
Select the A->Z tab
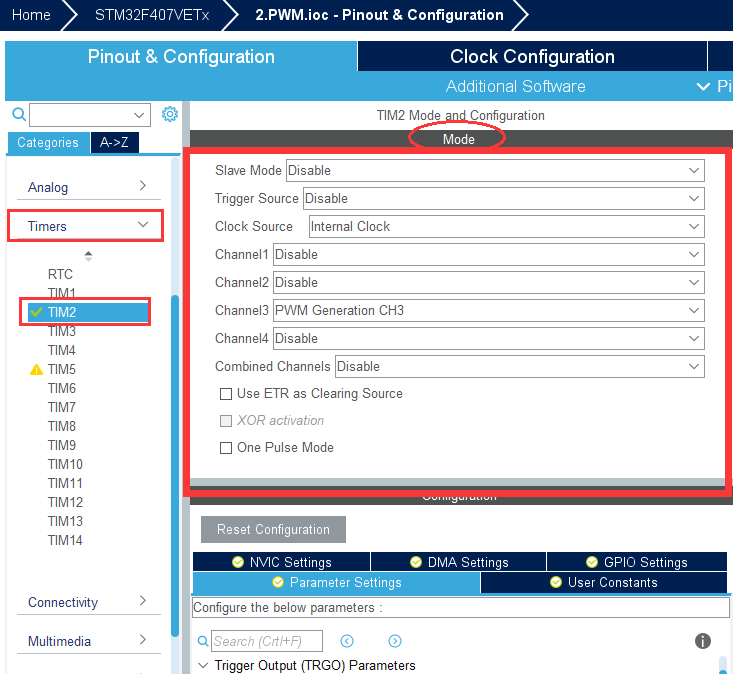click(x=114, y=143)
